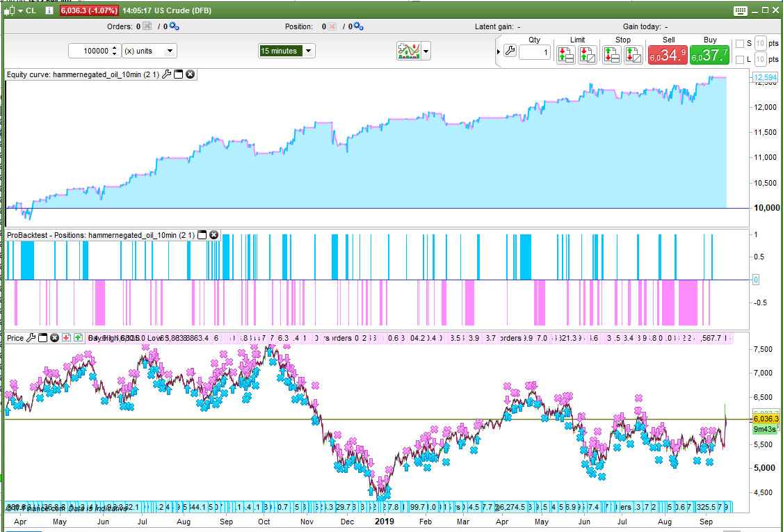Open Equity curve panel settings wrench
783x532 pixels.
pos(166,74)
